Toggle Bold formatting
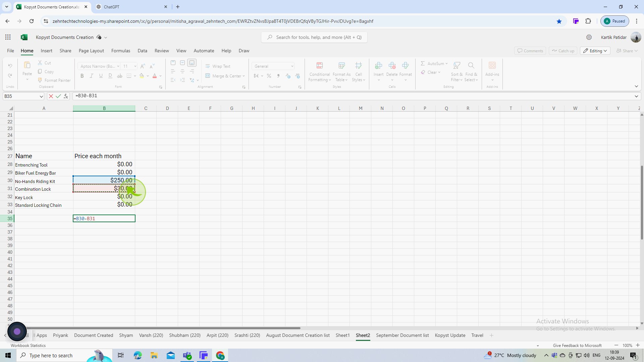Image resolution: width=644 pixels, height=362 pixels. (82, 76)
